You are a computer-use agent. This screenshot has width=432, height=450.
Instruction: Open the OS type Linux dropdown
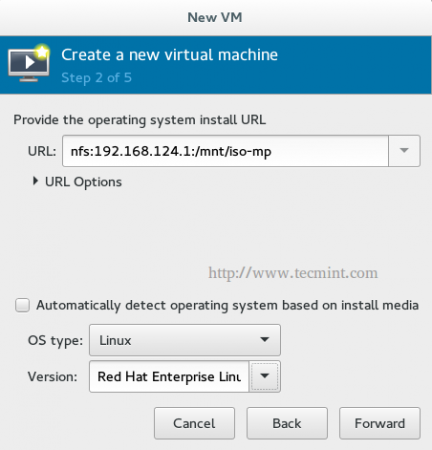185,340
